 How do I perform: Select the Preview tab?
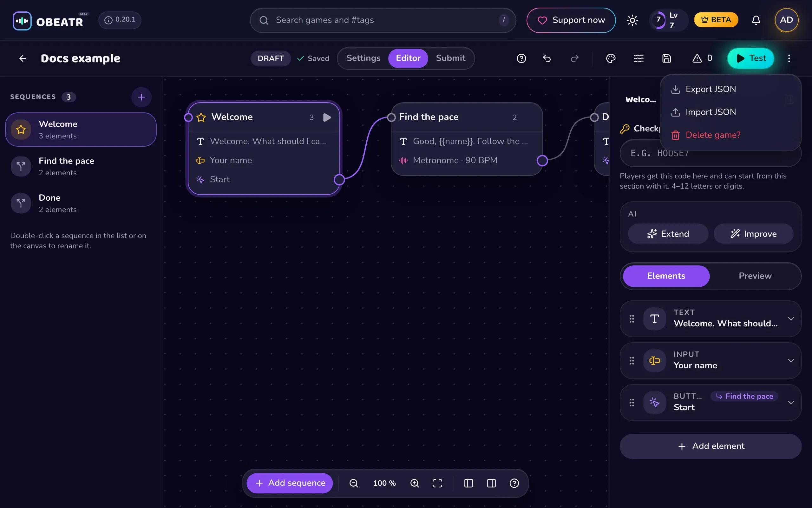(x=755, y=276)
